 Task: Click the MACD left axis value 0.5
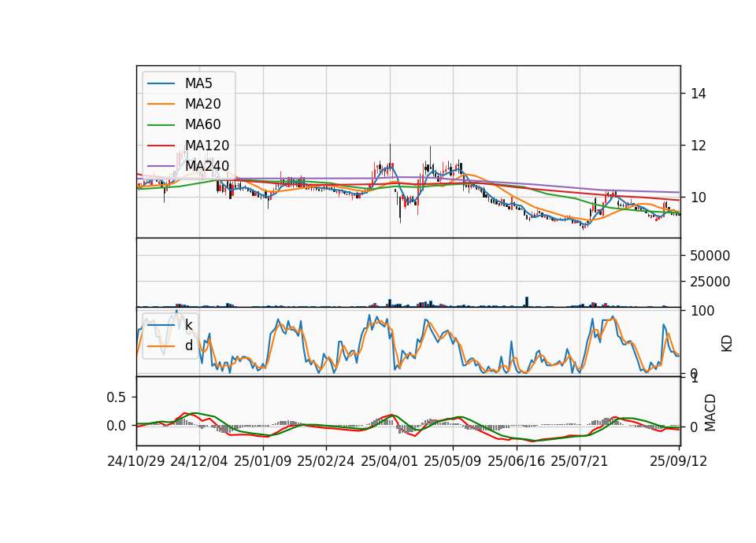pos(117,397)
